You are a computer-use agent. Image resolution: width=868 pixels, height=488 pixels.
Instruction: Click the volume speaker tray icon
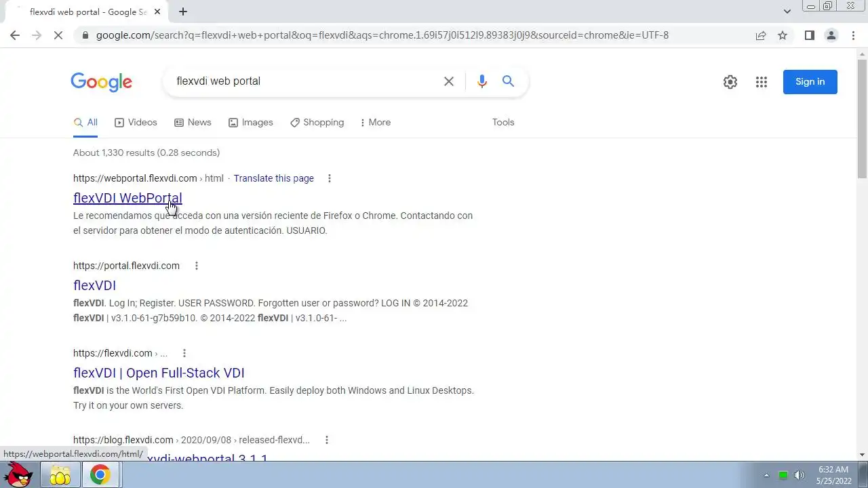pos(800,475)
